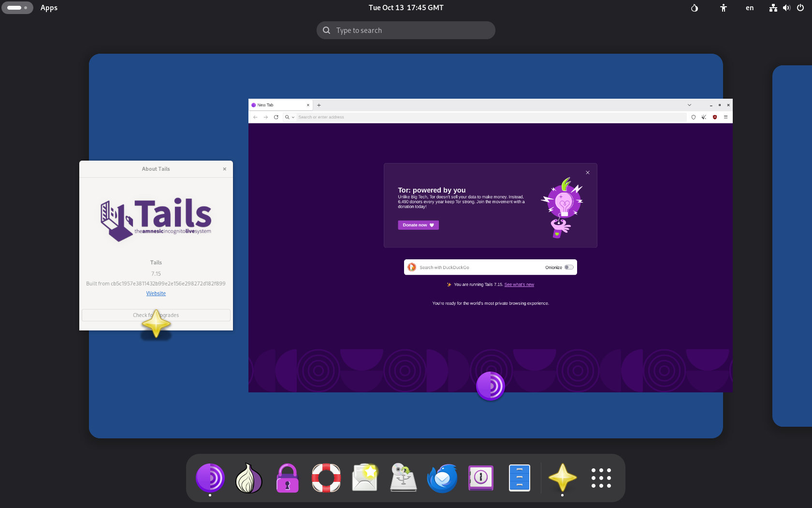The width and height of the screenshot is (812, 508).
Task: Open the search engine dropdown in URL bar
Action: pos(290,117)
